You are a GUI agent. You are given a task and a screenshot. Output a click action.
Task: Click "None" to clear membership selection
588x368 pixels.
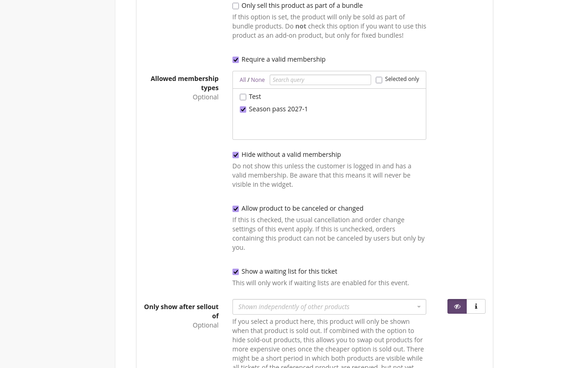[258, 80]
